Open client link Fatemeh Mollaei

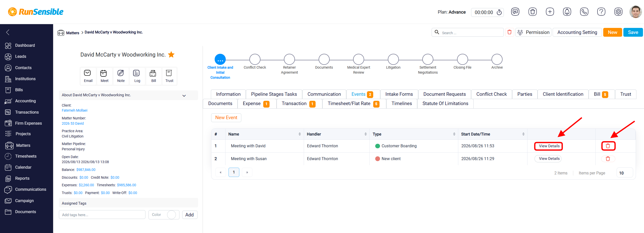[74, 110]
